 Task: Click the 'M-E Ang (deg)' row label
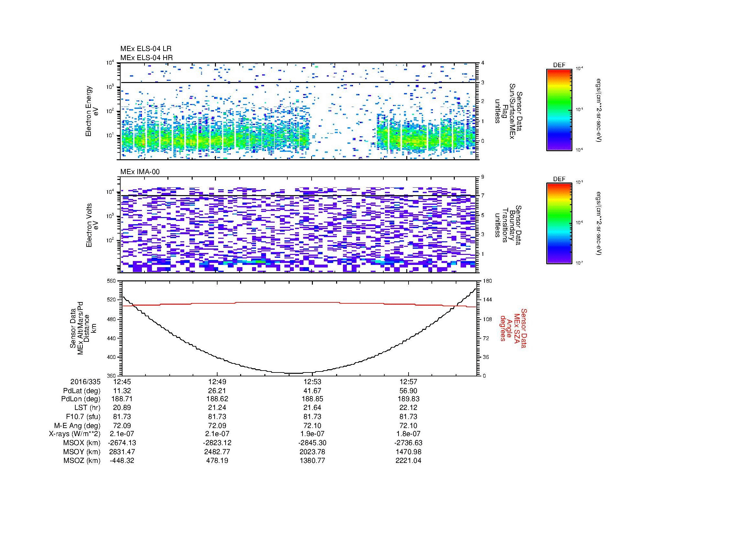coord(77,426)
